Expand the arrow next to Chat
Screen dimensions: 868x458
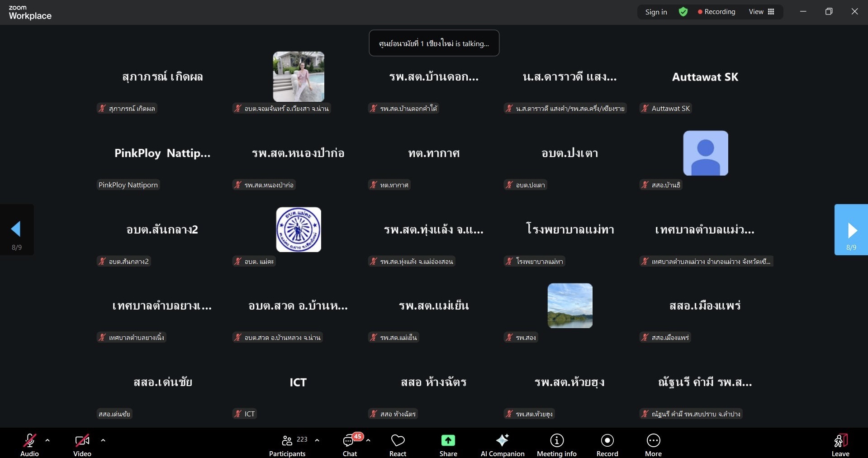(x=368, y=440)
